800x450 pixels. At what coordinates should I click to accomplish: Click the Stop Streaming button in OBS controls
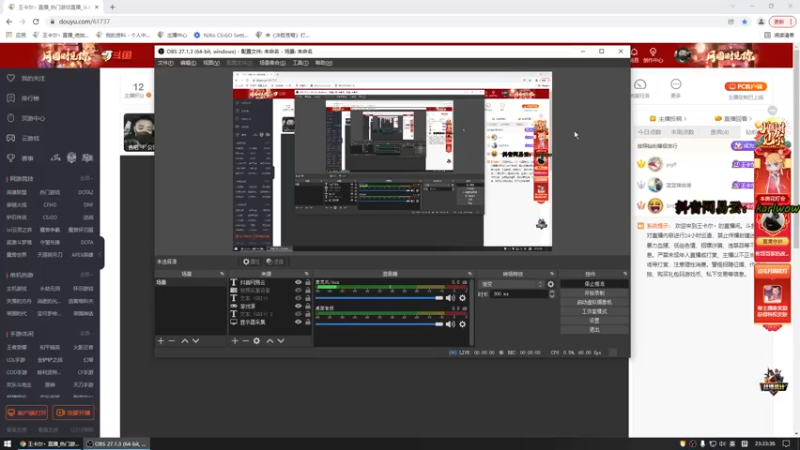click(x=594, y=284)
